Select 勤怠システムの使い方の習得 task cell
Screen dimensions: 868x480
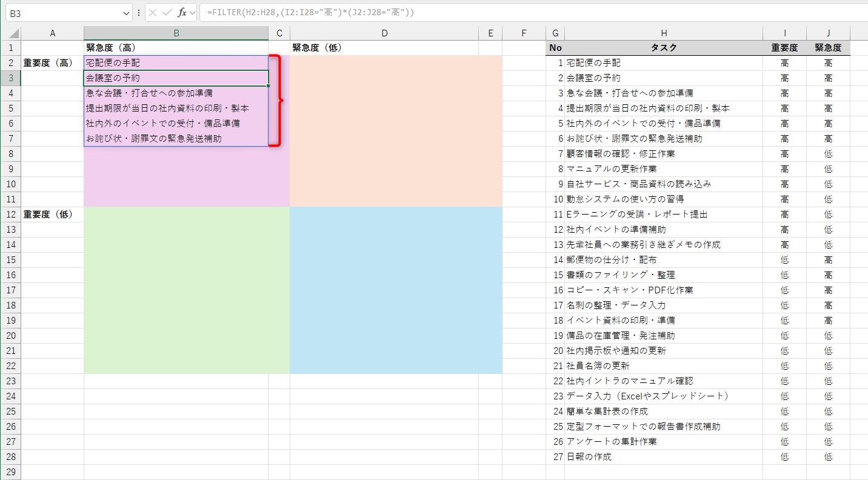pos(664,199)
